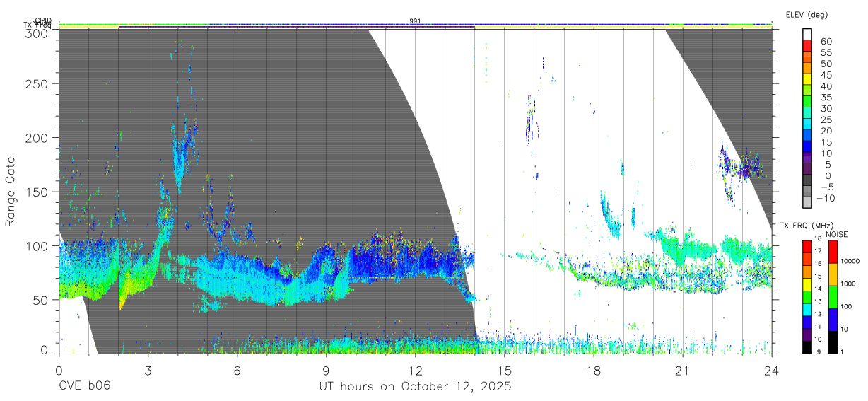
Task: Click the '12' tick on UT hours axis
Action: click(x=415, y=371)
